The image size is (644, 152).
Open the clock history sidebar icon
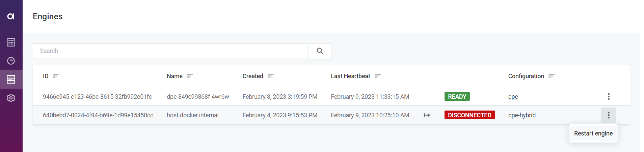point(11,61)
